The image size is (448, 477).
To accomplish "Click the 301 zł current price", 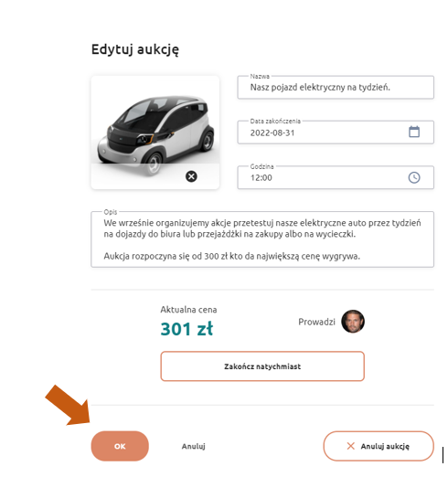I will (187, 329).
